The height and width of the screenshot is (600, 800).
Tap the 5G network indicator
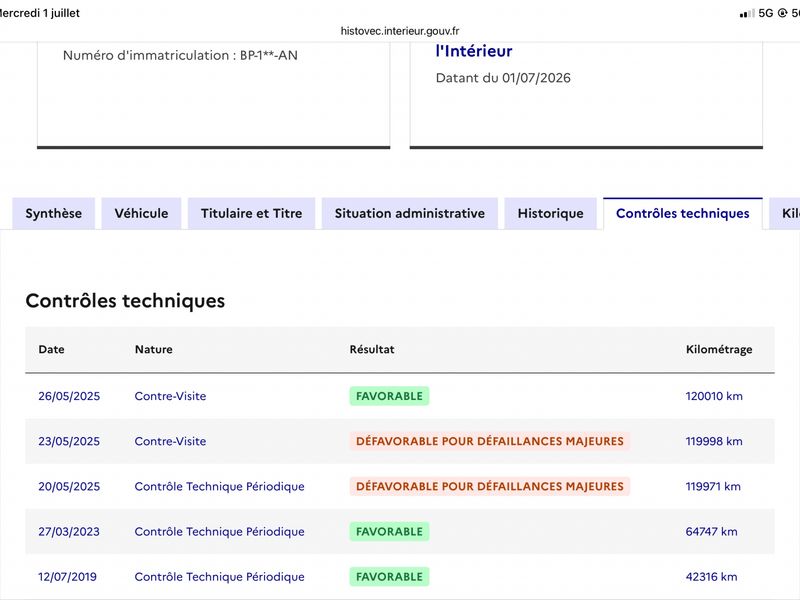pos(766,13)
